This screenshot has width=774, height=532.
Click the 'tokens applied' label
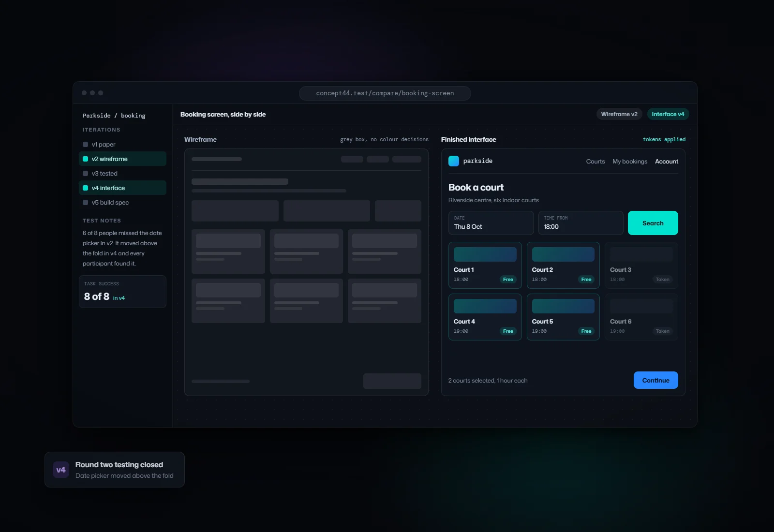[x=664, y=139]
